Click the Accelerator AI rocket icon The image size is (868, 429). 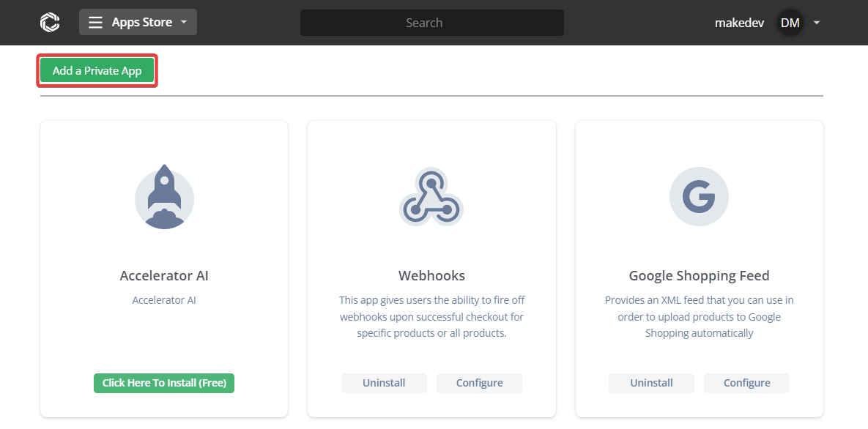(164, 196)
